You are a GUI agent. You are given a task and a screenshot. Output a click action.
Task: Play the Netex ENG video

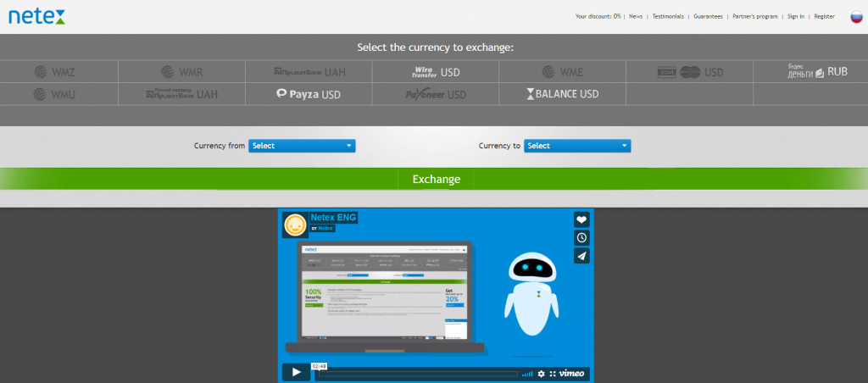tap(296, 373)
